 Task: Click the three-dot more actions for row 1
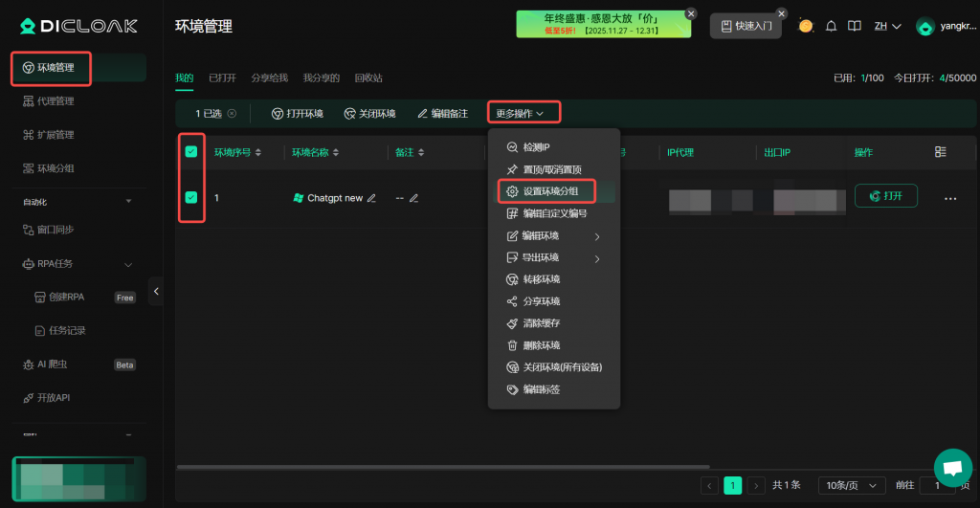point(950,198)
